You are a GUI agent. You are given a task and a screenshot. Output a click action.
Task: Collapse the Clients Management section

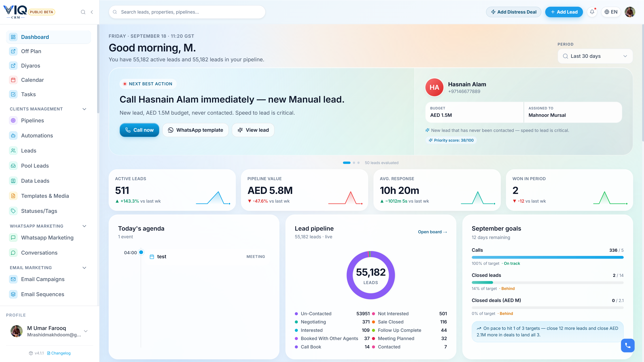(x=84, y=109)
